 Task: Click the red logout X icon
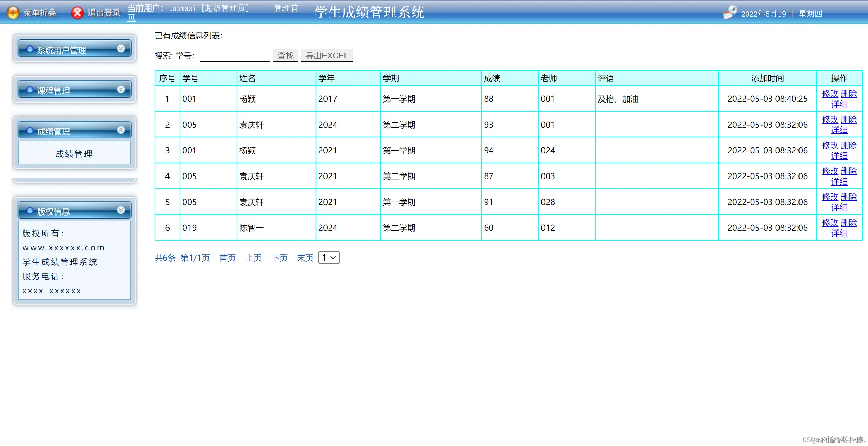(x=77, y=13)
